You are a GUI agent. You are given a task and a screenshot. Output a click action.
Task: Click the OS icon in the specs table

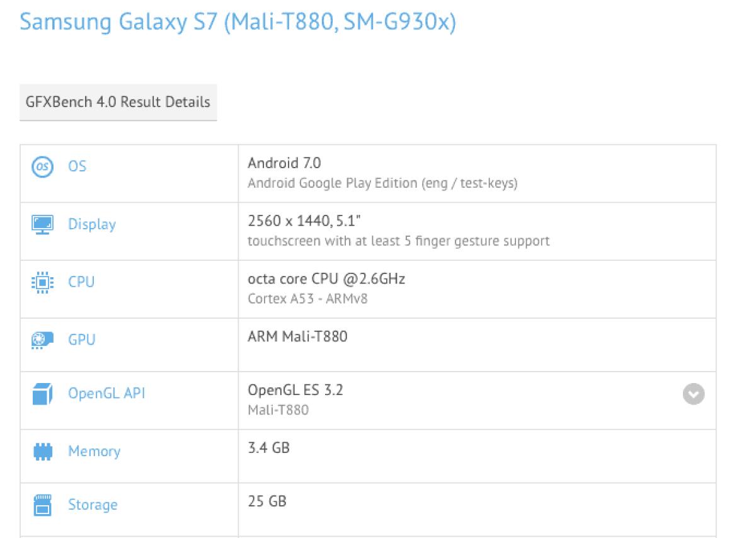[x=43, y=166]
